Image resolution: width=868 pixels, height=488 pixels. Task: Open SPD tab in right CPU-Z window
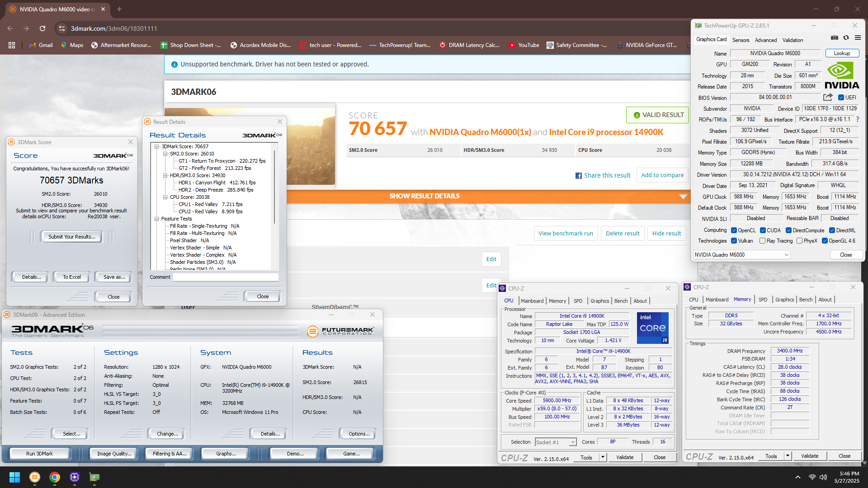click(x=763, y=300)
